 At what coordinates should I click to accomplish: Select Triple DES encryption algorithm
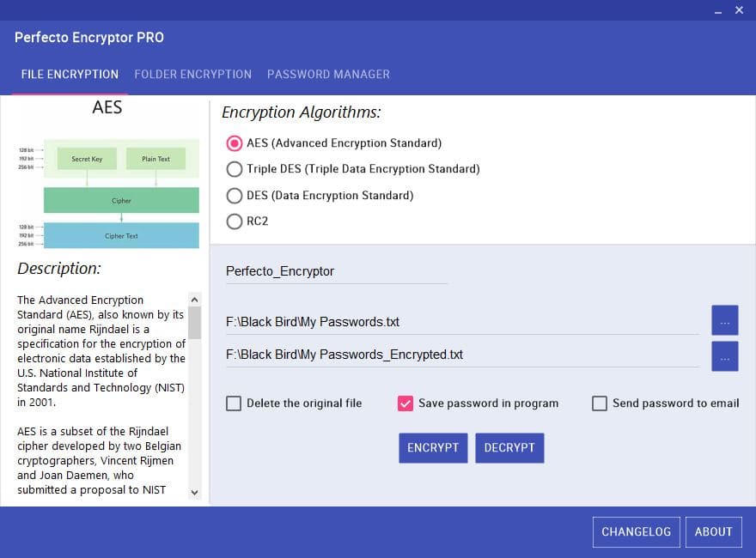[x=234, y=169]
